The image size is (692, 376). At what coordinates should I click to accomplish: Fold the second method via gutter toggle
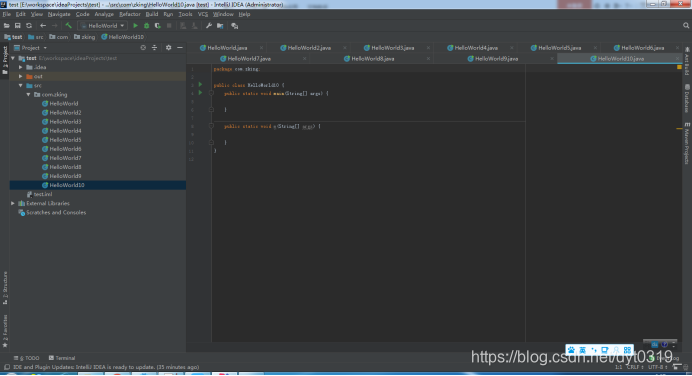[211, 126]
